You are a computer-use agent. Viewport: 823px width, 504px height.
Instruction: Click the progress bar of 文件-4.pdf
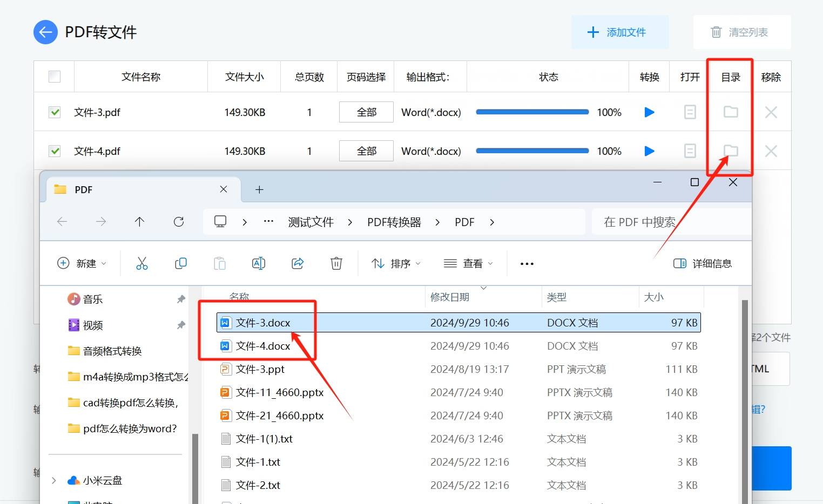click(x=532, y=151)
